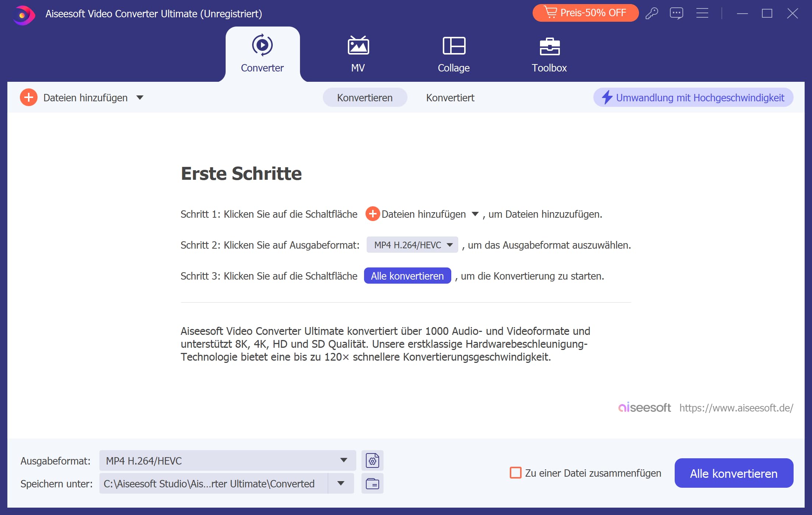Click the Dateien hinzufügen label in toolbar
The image size is (812, 515).
(85, 98)
